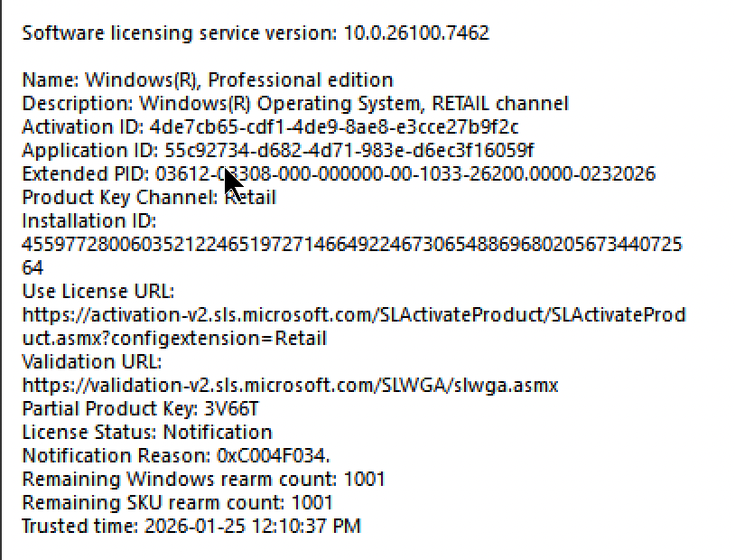Click the Validation URL: label
Screen dimensions: 735x560
pos(92,361)
